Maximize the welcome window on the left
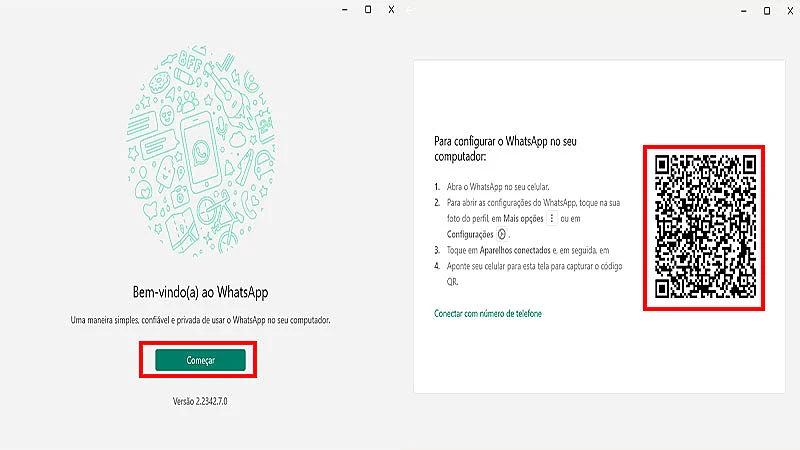800x450 pixels. (368, 9)
